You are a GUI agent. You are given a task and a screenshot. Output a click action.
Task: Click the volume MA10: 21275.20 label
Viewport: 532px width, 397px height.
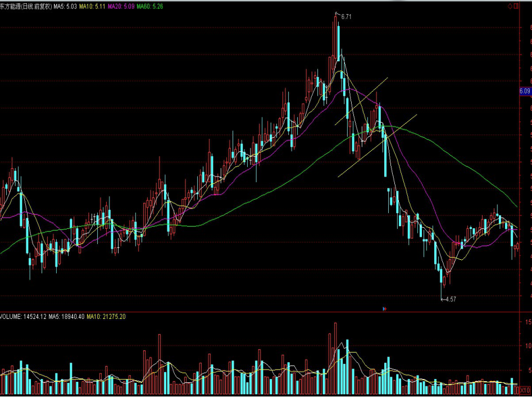click(106, 317)
